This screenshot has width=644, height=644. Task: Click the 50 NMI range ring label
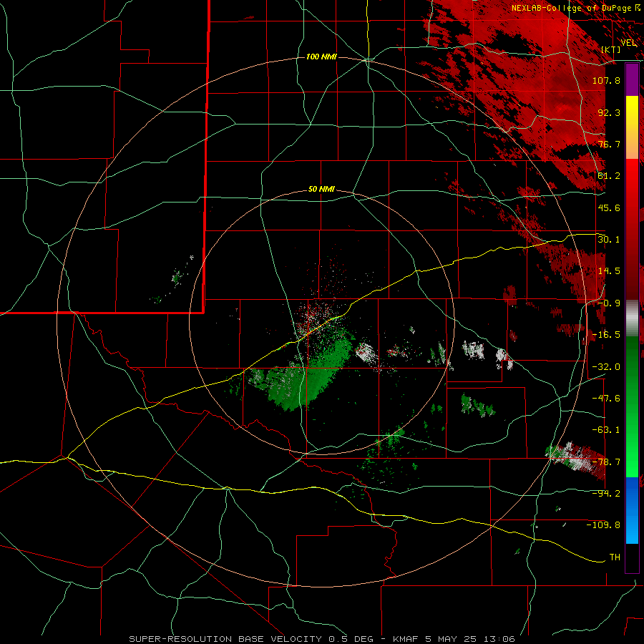321,190
